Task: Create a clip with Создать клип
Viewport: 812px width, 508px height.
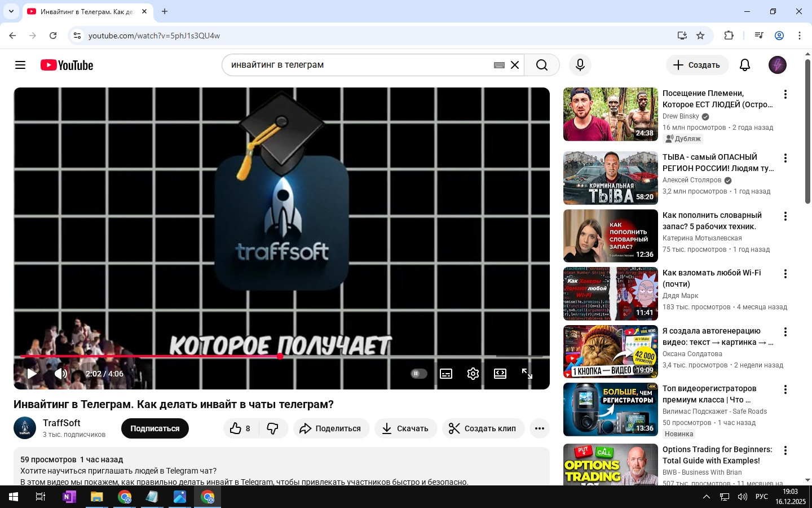Action: (x=483, y=428)
